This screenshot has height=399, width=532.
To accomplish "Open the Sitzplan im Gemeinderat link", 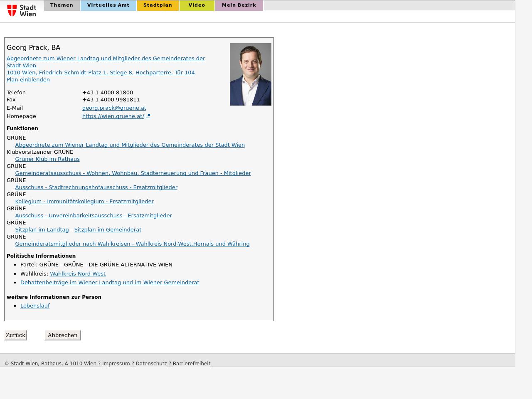I will (x=108, y=230).
